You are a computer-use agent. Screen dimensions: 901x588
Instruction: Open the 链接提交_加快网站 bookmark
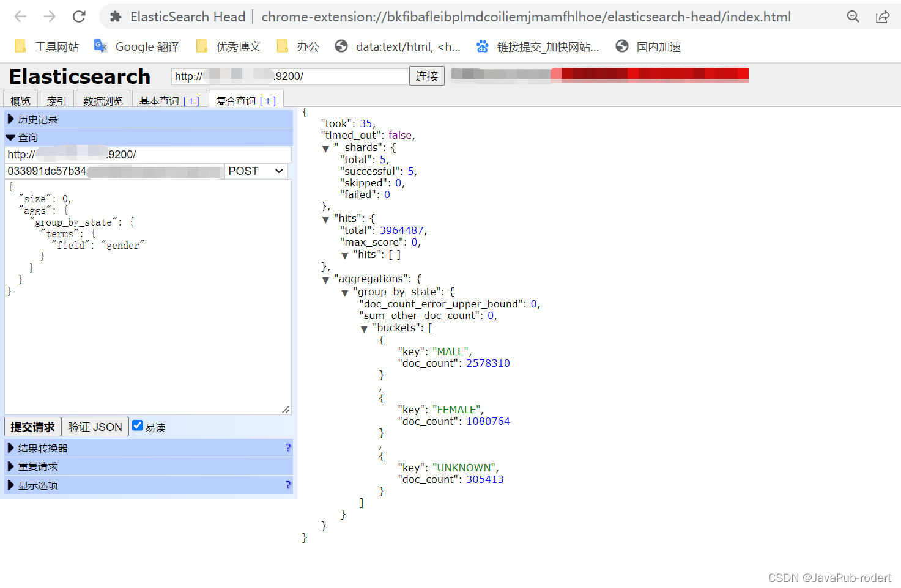pyautogui.click(x=538, y=46)
